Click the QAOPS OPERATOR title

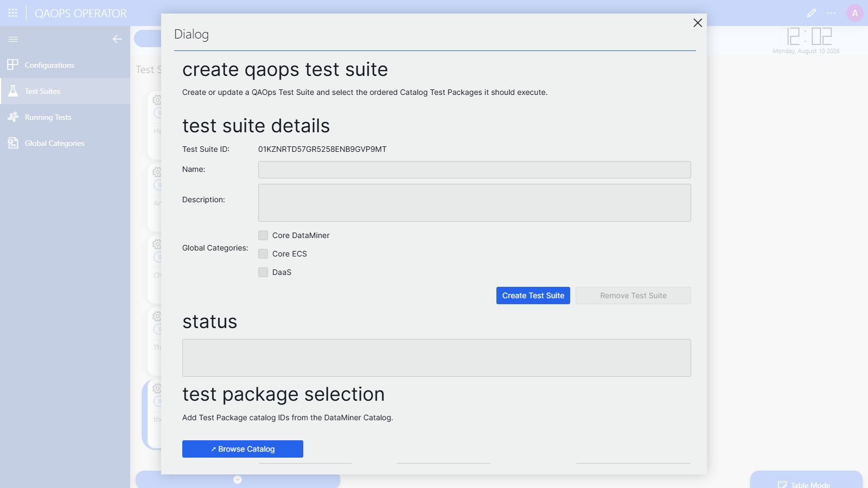point(81,14)
